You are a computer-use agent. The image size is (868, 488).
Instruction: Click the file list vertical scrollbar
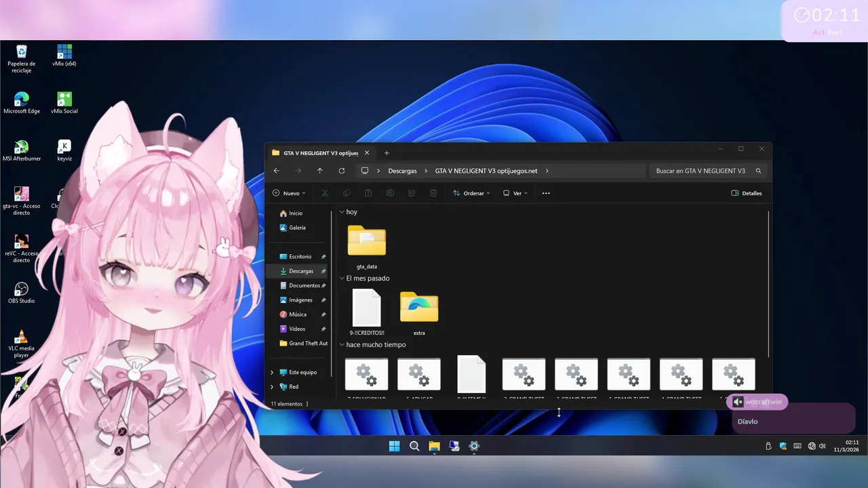coord(768,283)
